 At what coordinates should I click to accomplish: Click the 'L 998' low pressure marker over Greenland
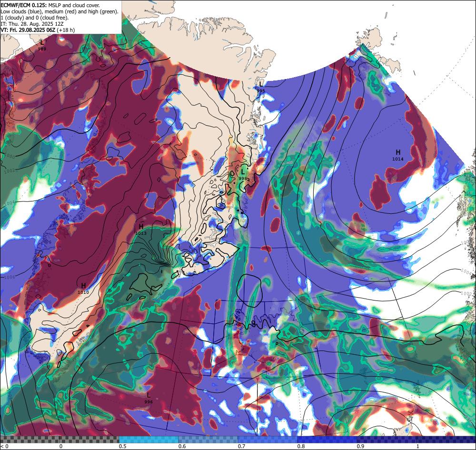(x=243, y=175)
